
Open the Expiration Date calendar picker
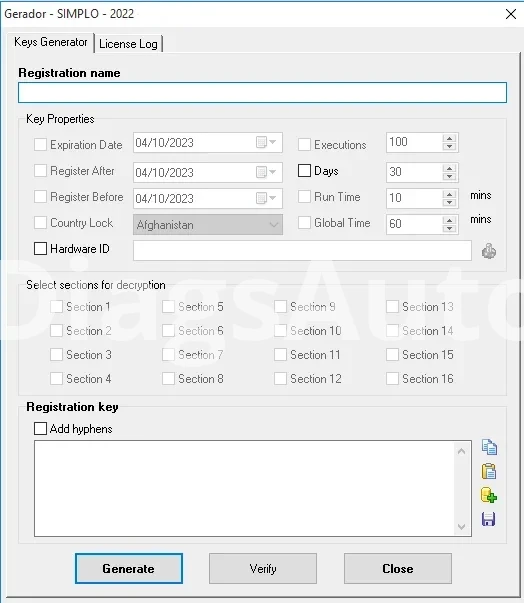[266, 142]
